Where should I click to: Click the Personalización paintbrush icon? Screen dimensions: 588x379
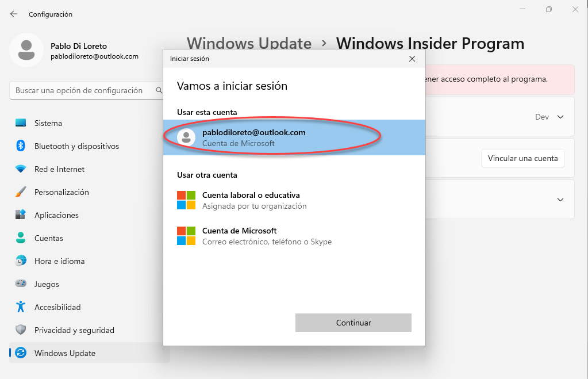(21, 192)
